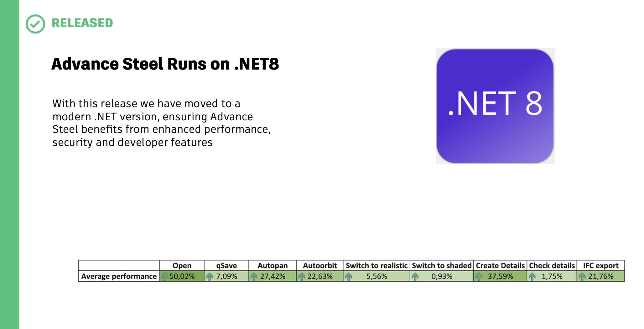This screenshot has height=329, width=644.
Task: Click the up arrow beside 5,56%
Action: point(349,276)
